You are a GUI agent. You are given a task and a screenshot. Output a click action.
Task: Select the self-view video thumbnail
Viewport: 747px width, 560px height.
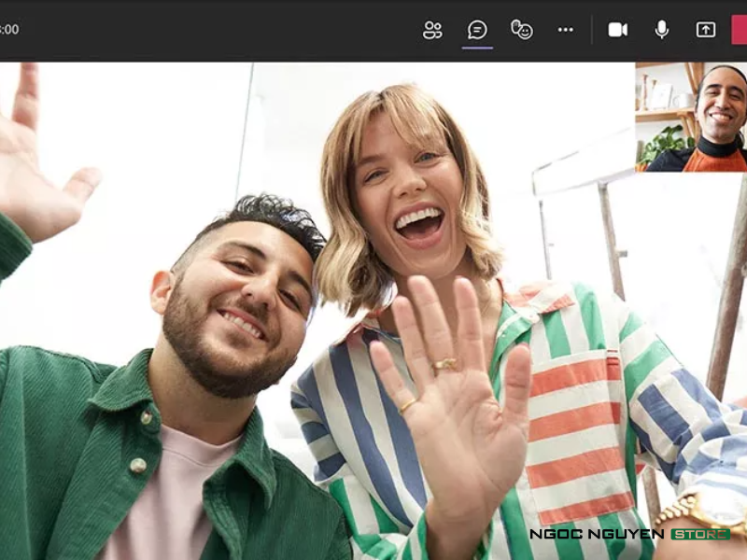click(691, 117)
